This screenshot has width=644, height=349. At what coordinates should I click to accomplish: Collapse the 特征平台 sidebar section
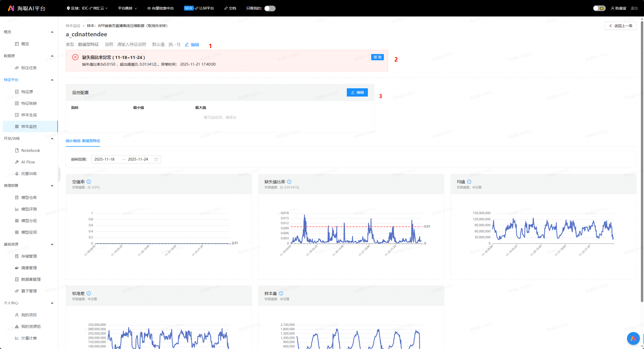(x=52, y=80)
